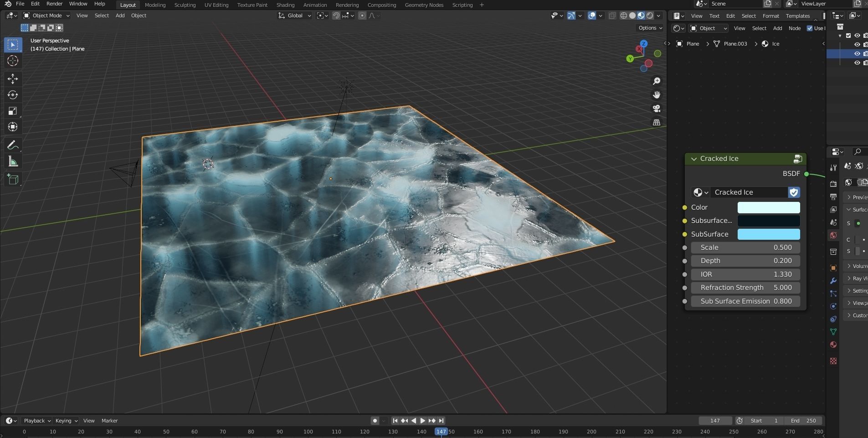Open the viewport overlays dropdown arrow
The height and width of the screenshot is (438, 868).
(601, 15)
